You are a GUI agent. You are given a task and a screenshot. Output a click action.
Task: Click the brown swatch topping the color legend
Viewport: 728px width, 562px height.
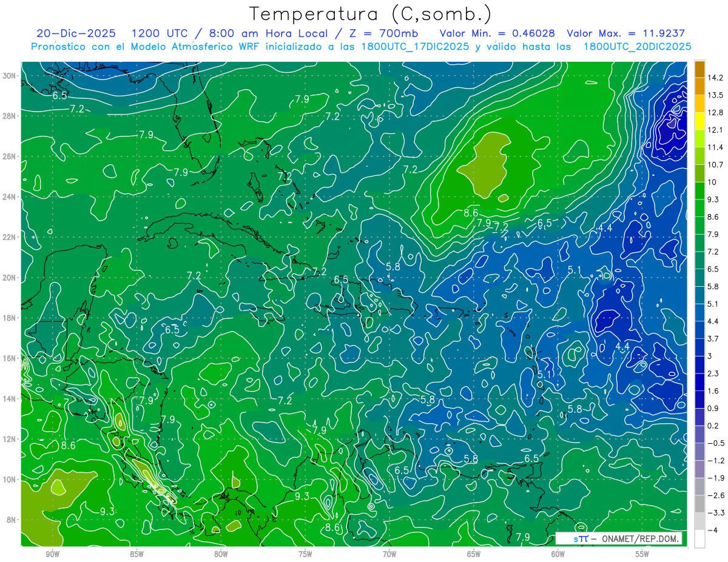click(x=699, y=69)
